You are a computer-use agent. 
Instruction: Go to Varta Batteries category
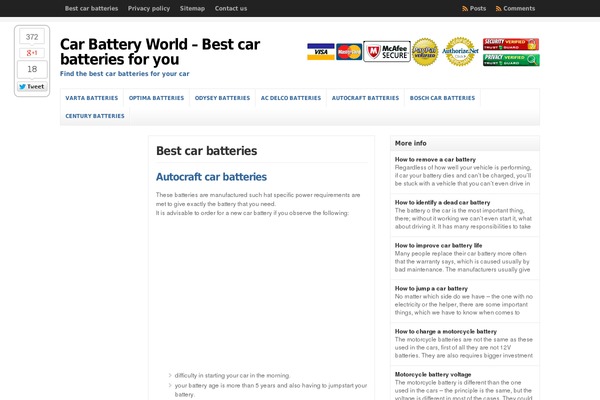pos(91,98)
